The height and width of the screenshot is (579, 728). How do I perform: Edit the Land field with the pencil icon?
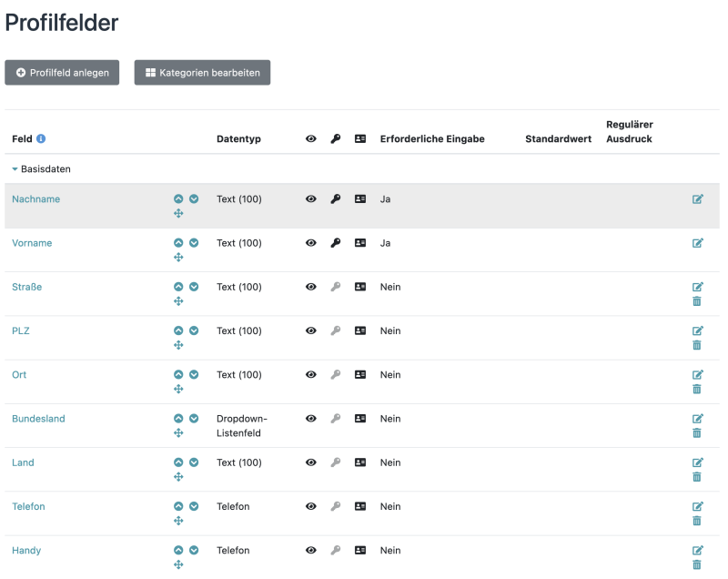point(698,462)
